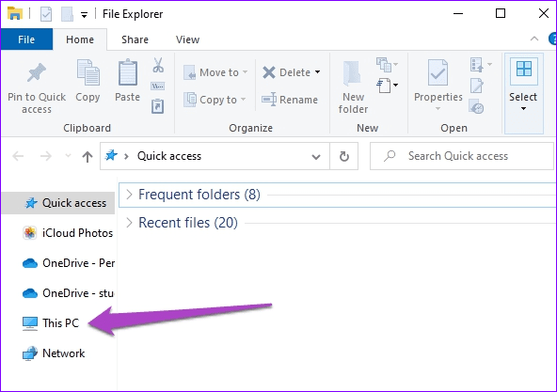Screen dimensions: 557x392
Task: Expand the Recent files (20) section
Action: (x=129, y=223)
